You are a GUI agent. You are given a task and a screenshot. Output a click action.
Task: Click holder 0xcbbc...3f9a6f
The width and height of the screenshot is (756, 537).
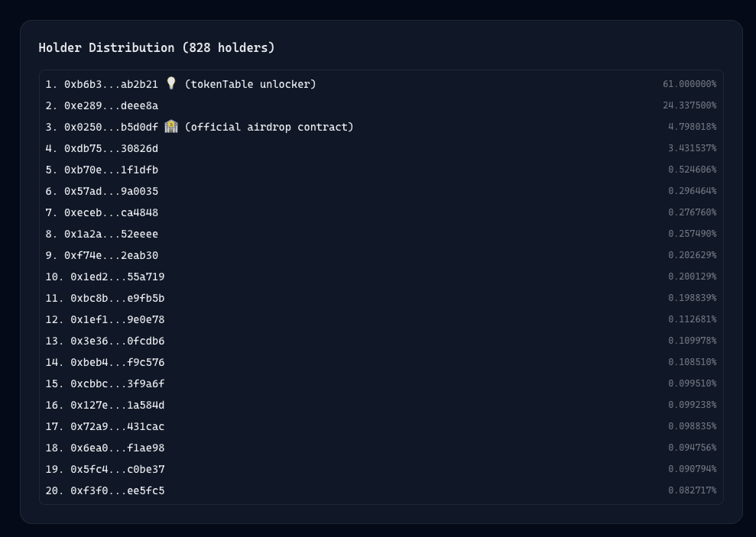[x=117, y=383]
